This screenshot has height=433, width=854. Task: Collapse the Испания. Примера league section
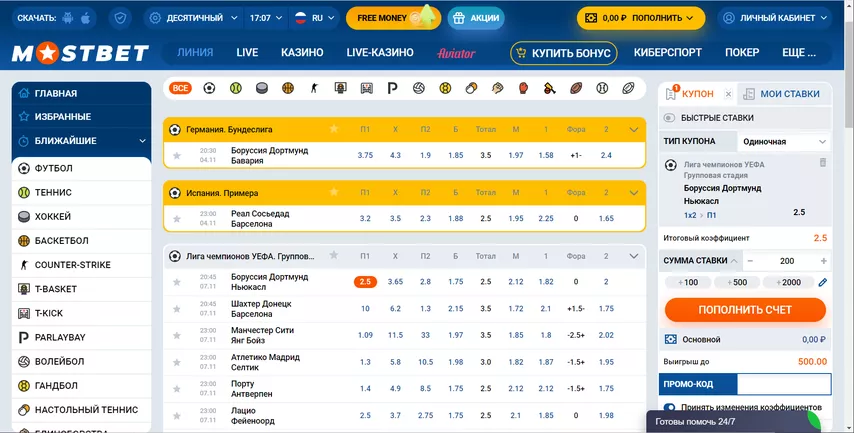point(634,192)
